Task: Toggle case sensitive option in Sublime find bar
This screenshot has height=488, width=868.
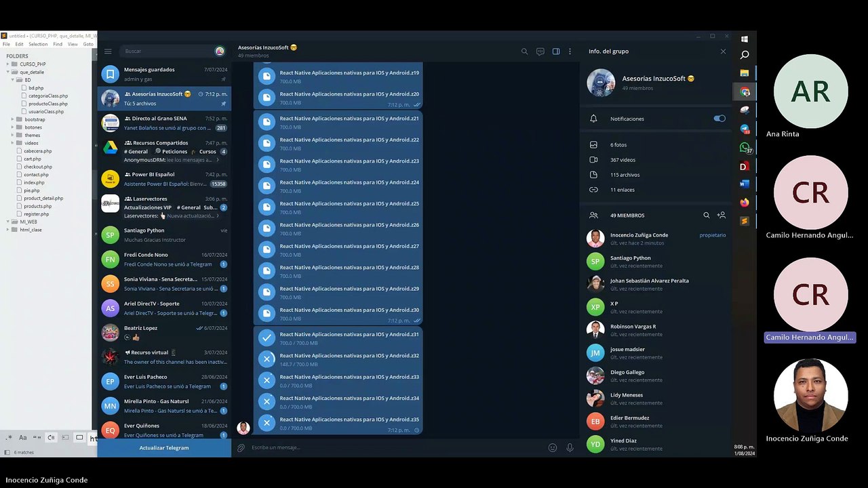Action: point(23,438)
